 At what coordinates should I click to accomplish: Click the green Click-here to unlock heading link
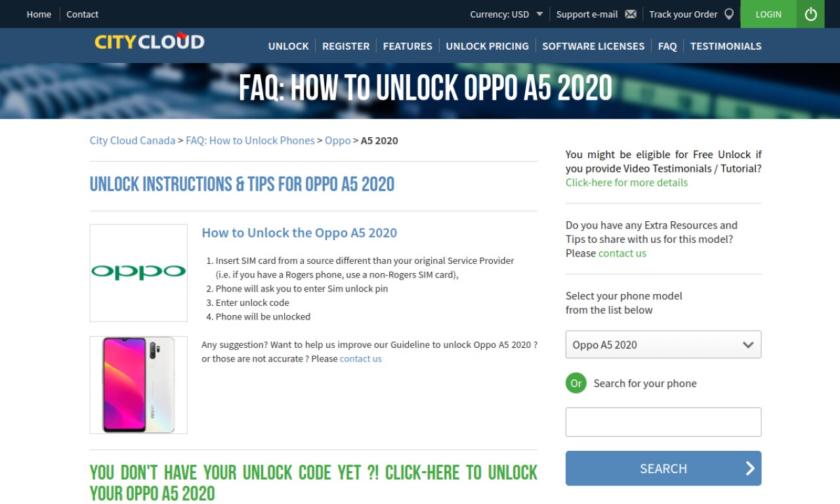coord(314,482)
